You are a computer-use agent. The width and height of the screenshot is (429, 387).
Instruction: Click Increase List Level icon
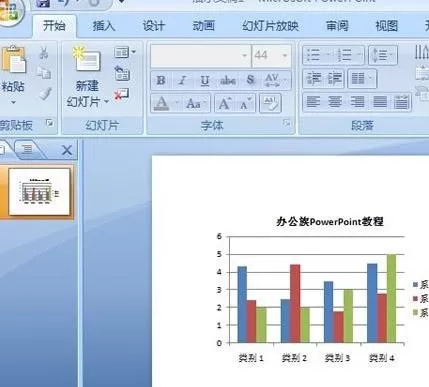coord(334,79)
